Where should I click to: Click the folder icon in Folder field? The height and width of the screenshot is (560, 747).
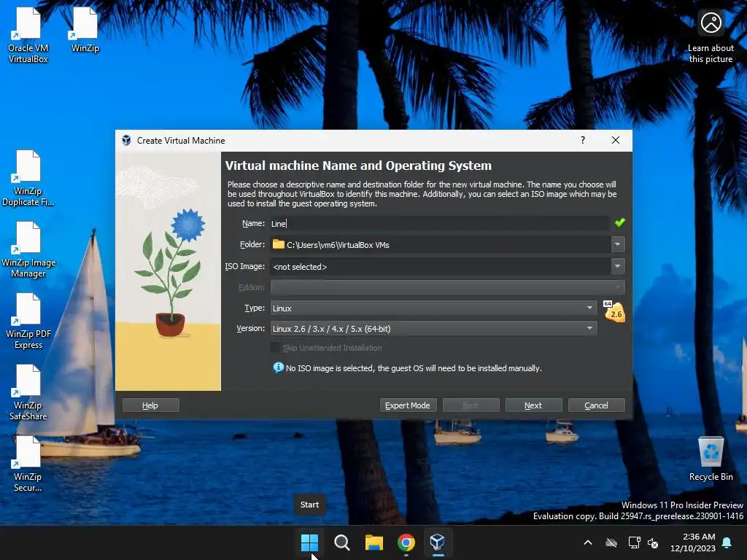278,244
